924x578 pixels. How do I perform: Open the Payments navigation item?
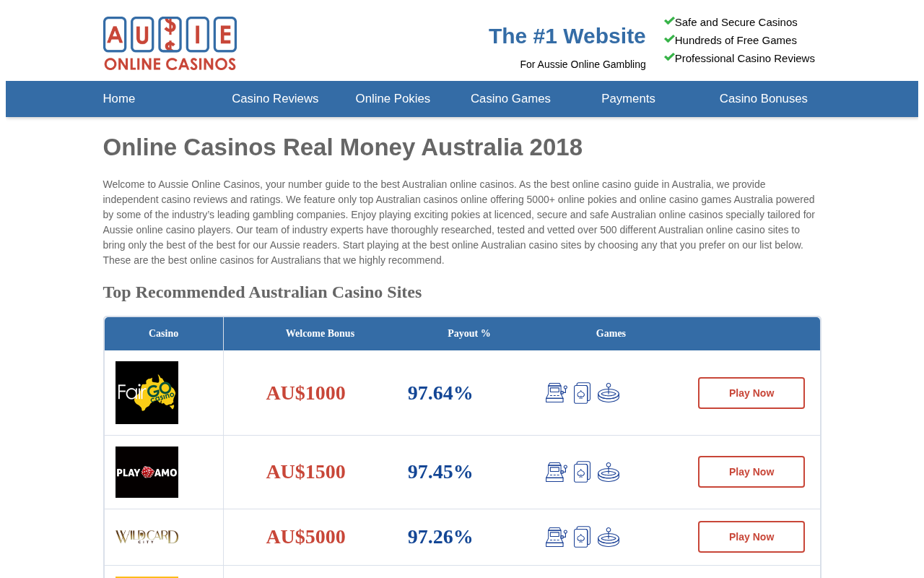628,99
